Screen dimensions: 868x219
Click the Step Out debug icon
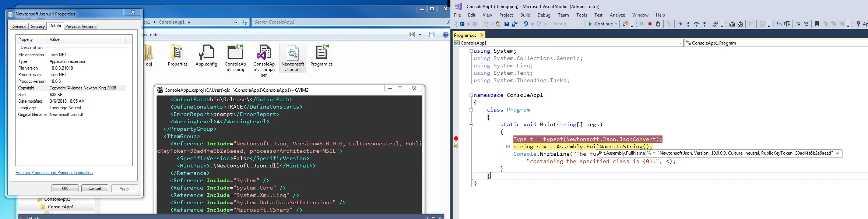coord(704,24)
